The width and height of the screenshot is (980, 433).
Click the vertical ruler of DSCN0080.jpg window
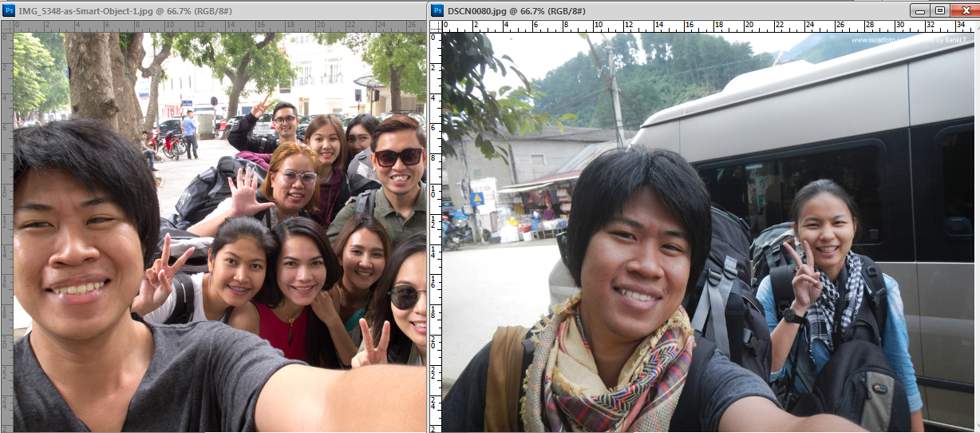[436, 232]
